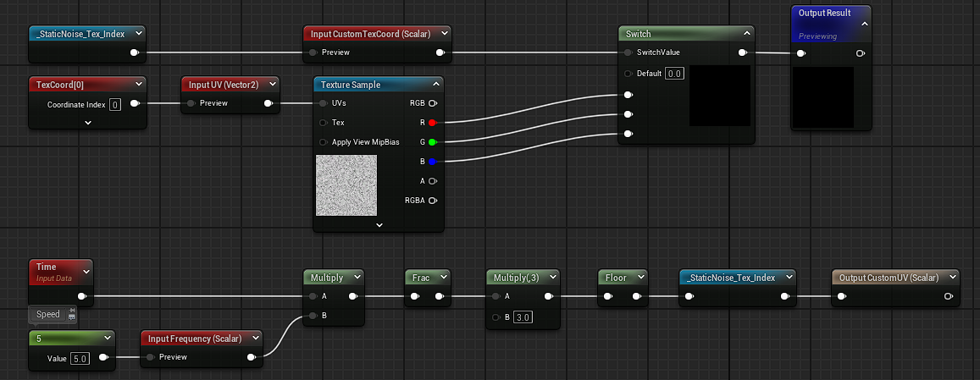Viewport: 980px width, 380px height.
Task: Click the RGBA output pin on Texture Sample
Action: pyautogui.click(x=432, y=201)
